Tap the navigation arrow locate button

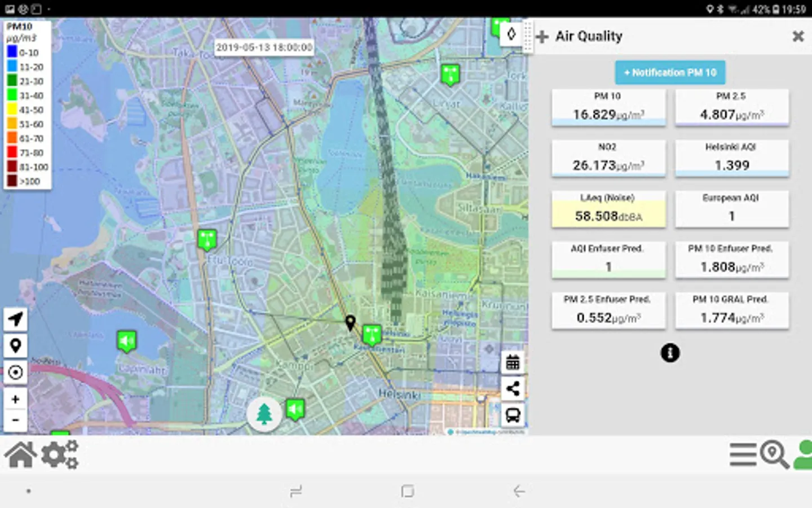pos(15,319)
